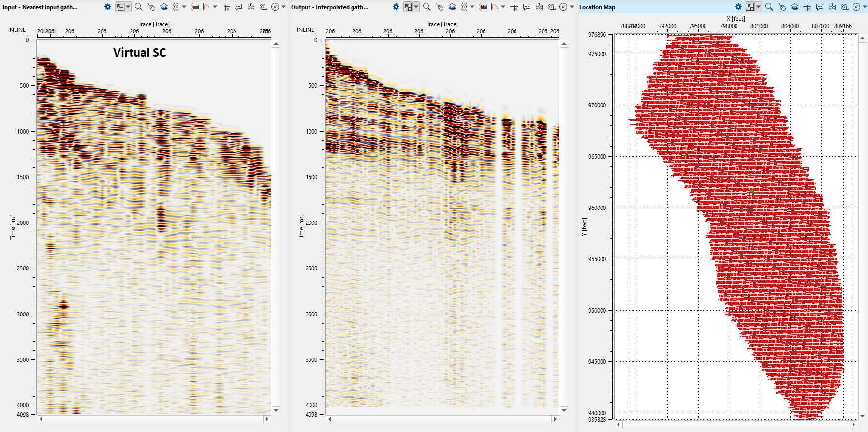Click green marker point on Location Map
Screen dimensions: 868x432
pos(752,191)
